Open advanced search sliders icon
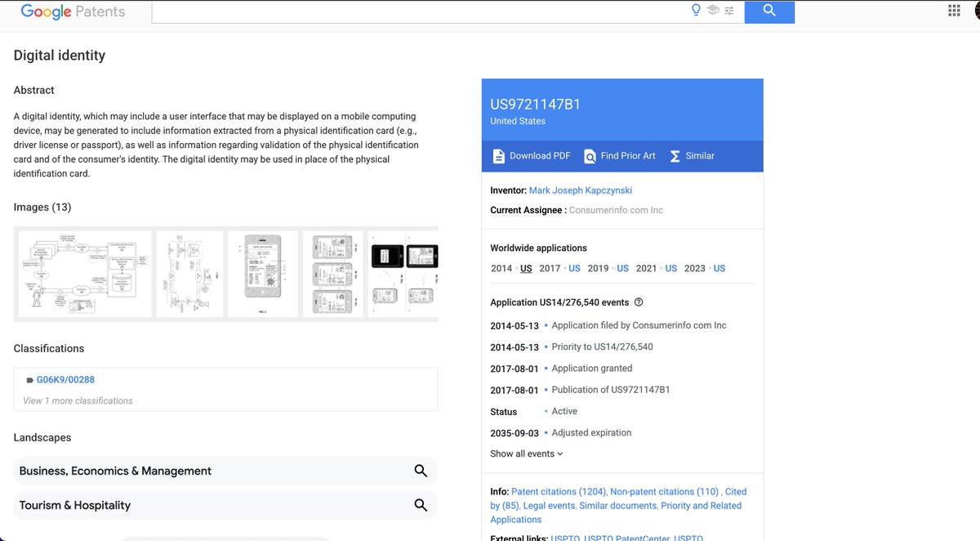980x541 pixels. pos(729,11)
